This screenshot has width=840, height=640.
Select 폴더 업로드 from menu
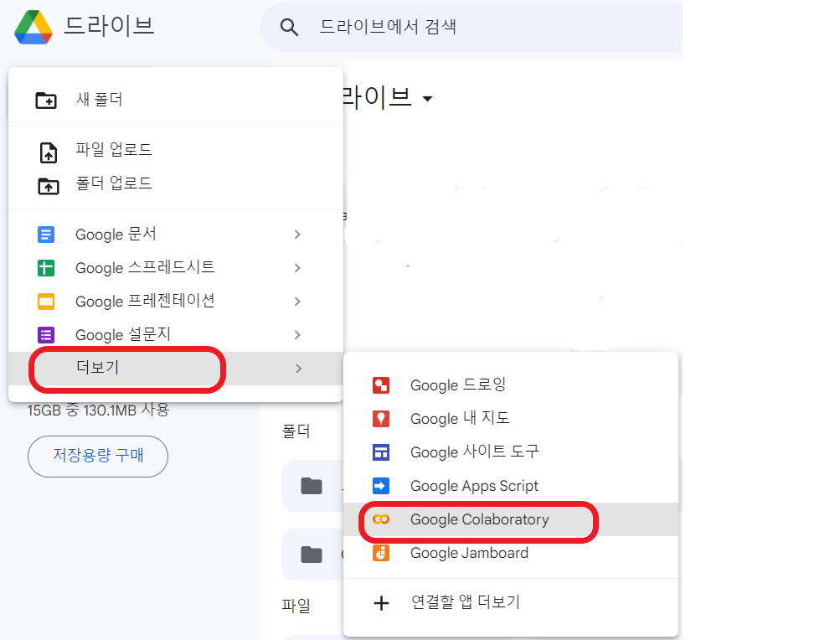click(176, 183)
